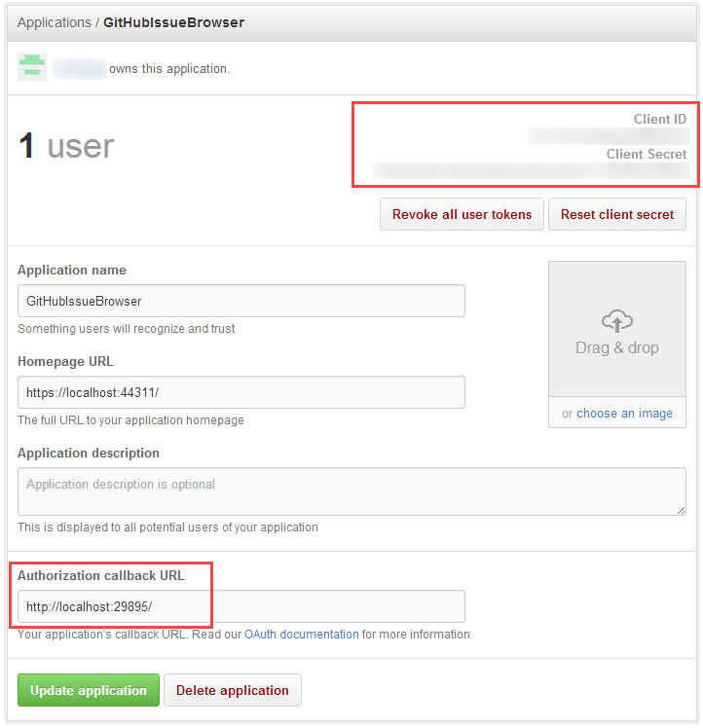Click Delete application button

pyautogui.click(x=233, y=690)
